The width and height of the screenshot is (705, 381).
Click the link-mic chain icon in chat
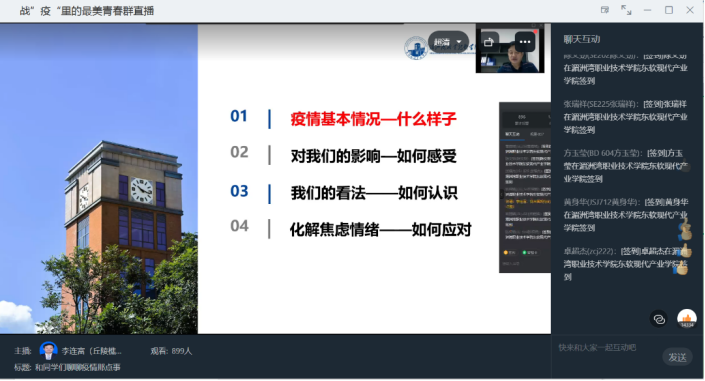659,319
